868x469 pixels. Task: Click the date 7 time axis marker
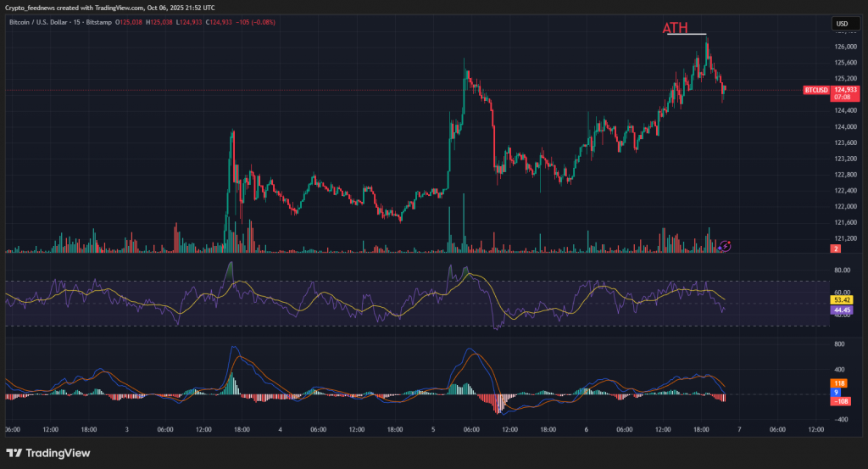click(x=739, y=430)
